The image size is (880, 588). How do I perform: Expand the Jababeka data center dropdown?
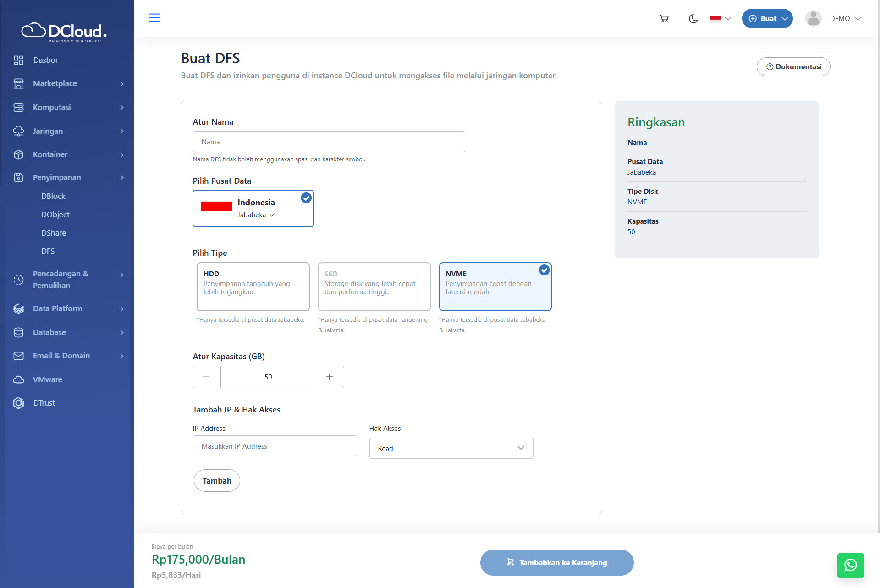(256, 215)
